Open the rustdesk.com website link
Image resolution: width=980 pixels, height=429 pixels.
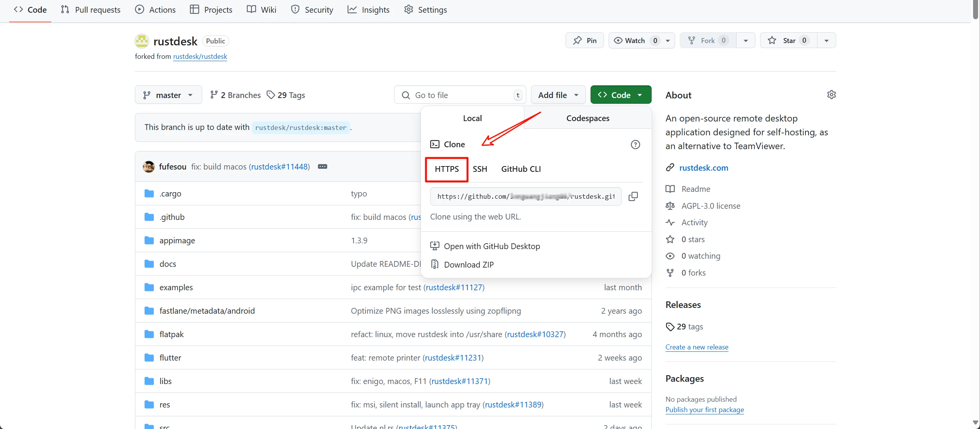(x=703, y=168)
